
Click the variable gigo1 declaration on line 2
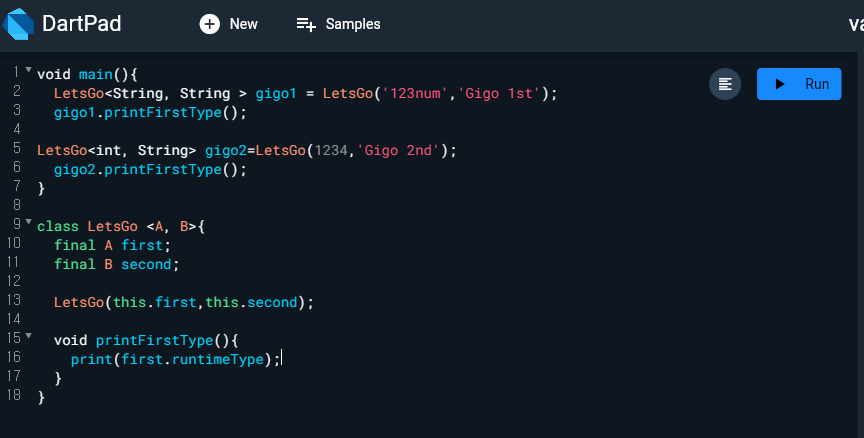276,93
